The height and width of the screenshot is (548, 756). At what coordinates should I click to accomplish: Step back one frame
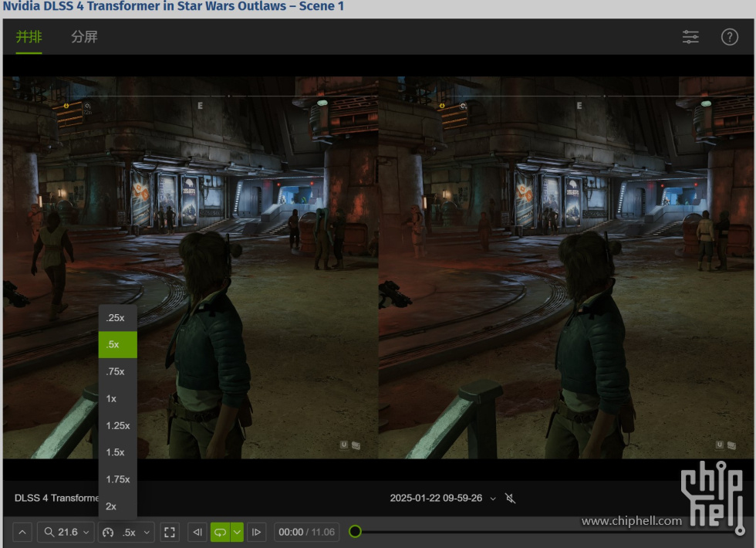click(x=197, y=532)
